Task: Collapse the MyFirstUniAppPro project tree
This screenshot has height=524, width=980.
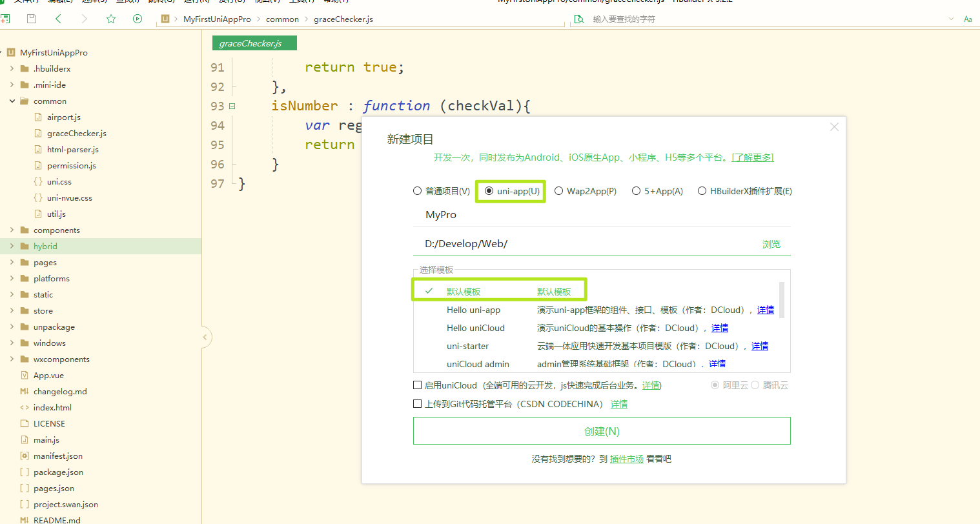Action: (x=2, y=53)
